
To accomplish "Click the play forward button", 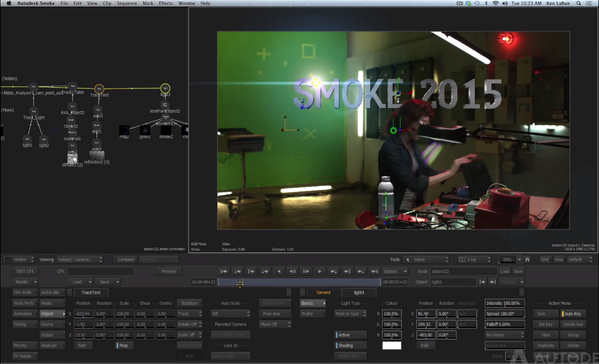I will 319,271.
